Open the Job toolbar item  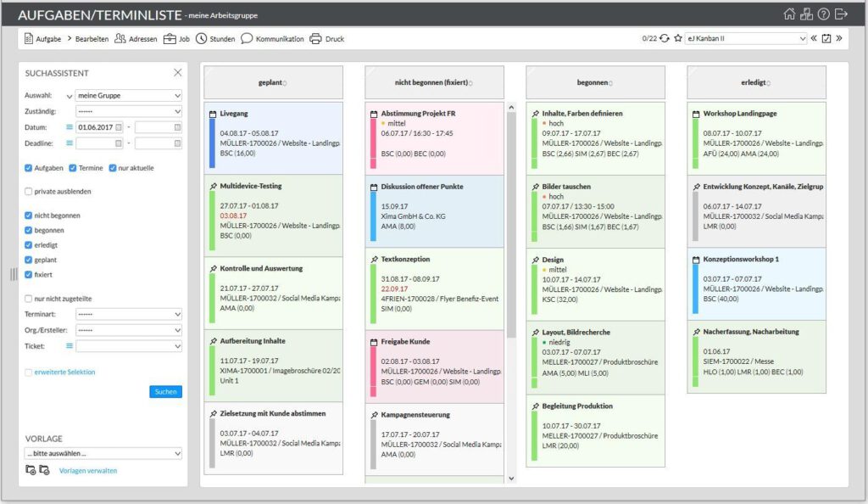[x=176, y=39]
